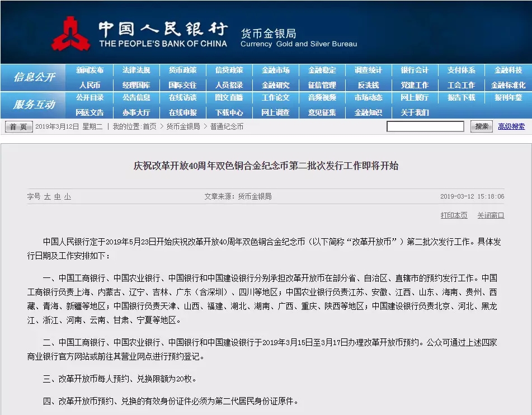Follow the 首页 breadcrumb link

(149, 126)
